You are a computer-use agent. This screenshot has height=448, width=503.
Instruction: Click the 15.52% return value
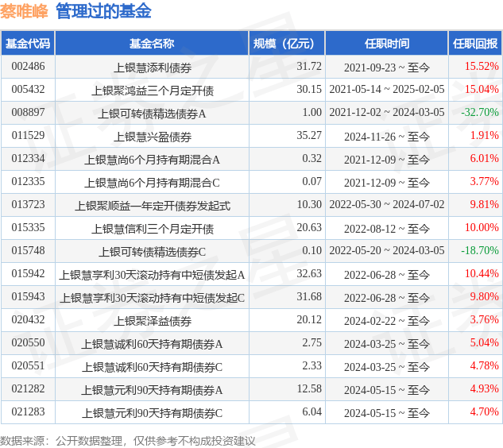[x=482, y=67]
